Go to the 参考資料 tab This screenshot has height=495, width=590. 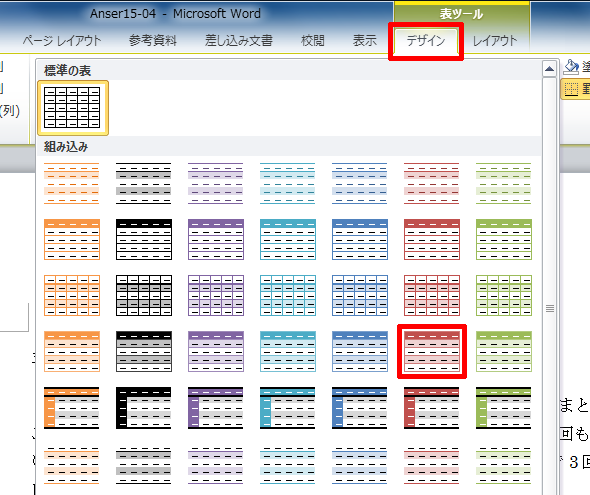click(153, 41)
